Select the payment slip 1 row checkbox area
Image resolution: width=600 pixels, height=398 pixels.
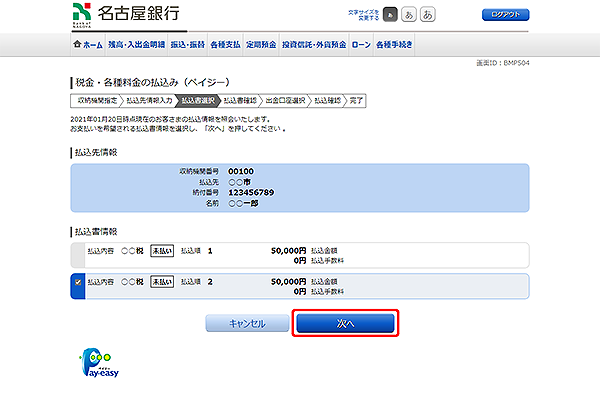tap(78, 255)
